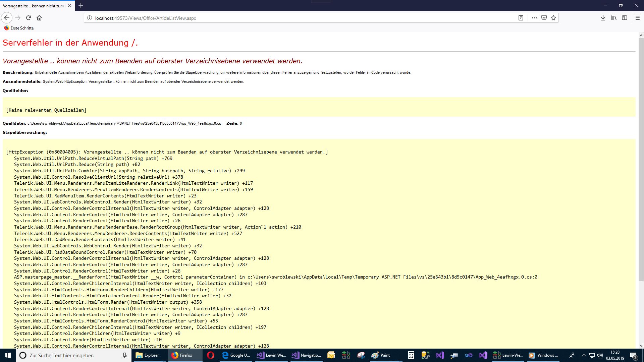Open the Opera browser taskbar icon
This screenshot has height=362, width=644.
211,355
